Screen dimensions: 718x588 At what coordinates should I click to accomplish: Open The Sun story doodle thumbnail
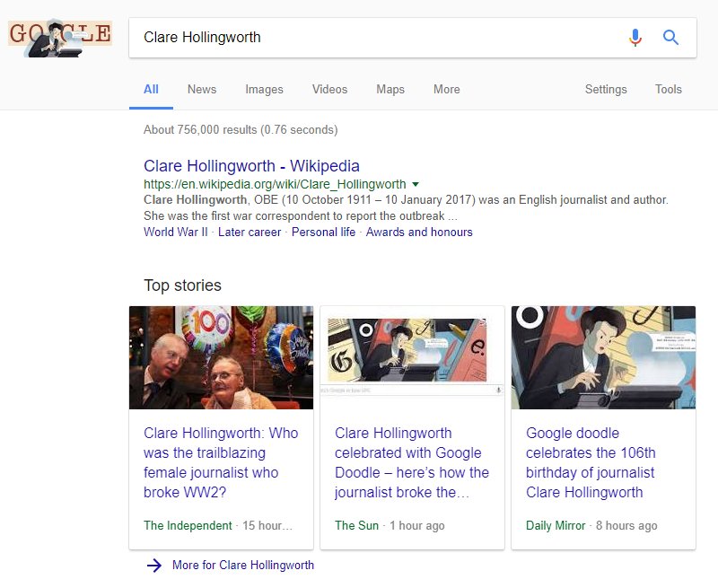(412, 357)
